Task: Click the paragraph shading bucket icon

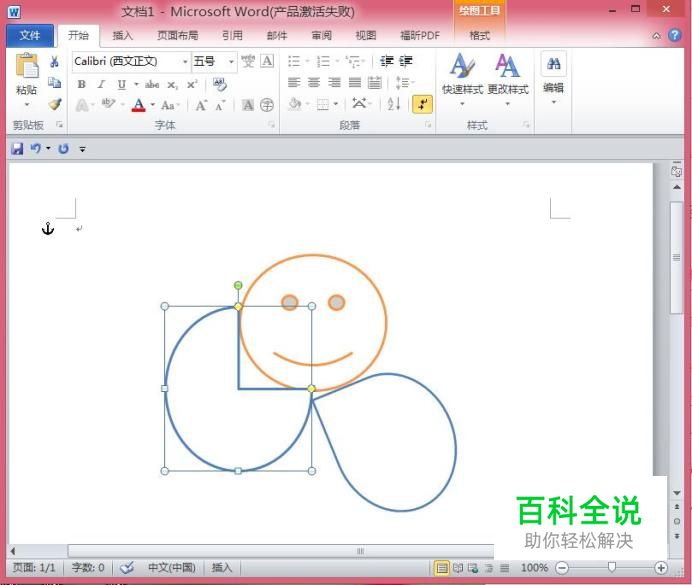Action: pos(295,104)
